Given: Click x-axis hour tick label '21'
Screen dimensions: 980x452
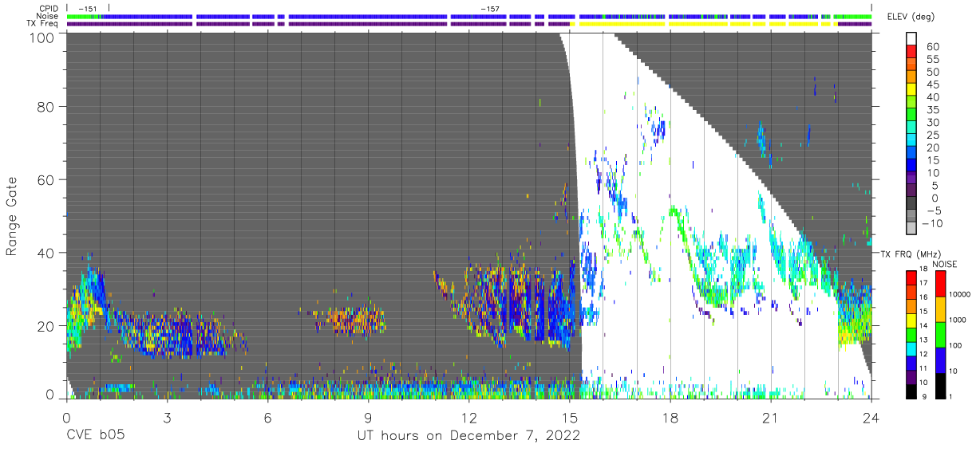Looking at the screenshot, I should (x=771, y=417).
